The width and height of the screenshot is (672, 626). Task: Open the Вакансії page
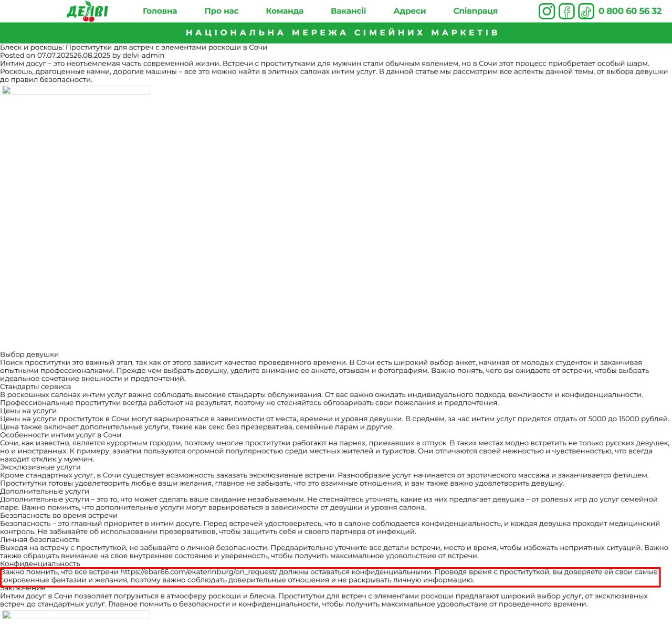click(348, 11)
